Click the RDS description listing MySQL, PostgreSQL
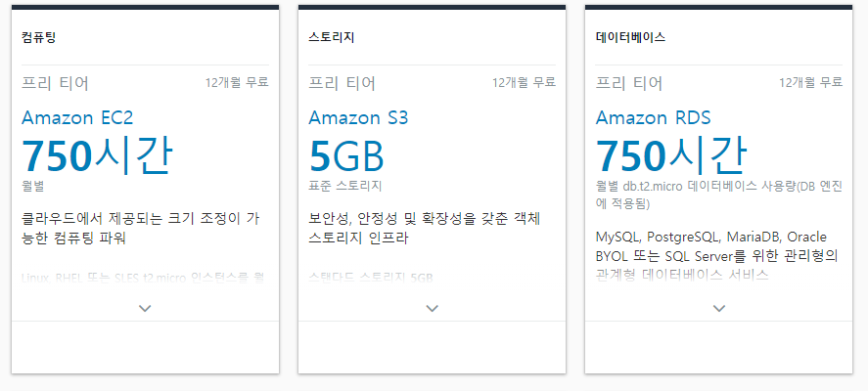 coord(717,255)
